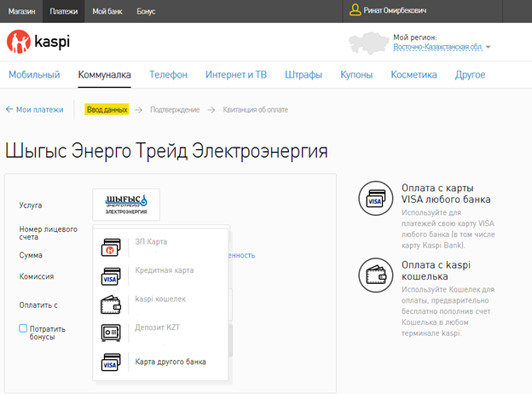Pick the Карта другого банка VISA icon
The width and height of the screenshot is (532, 394).
[x=111, y=362]
